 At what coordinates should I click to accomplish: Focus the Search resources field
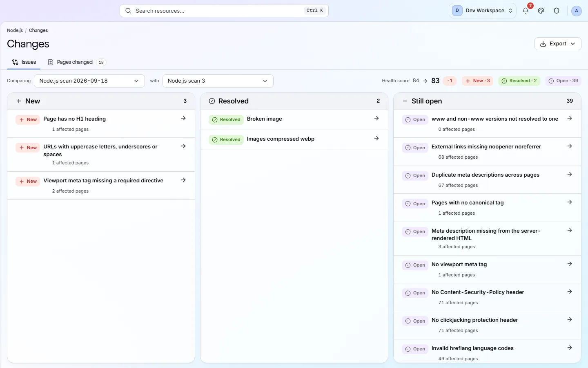[x=224, y=11]
